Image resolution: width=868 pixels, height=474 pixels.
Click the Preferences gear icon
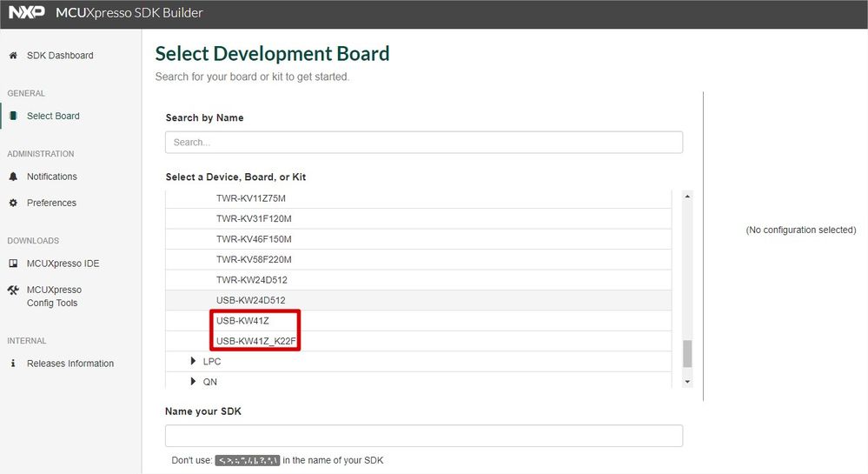(x=13, y=203)
